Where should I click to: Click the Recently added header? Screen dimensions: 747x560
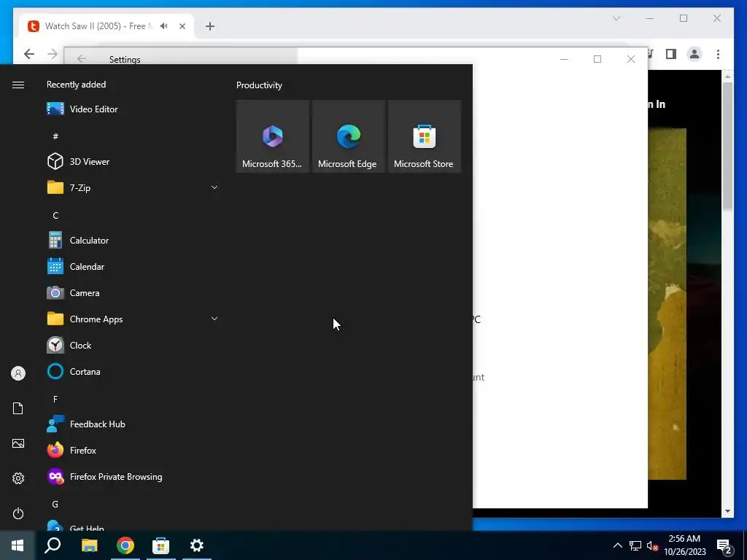(x=76, y=85)
